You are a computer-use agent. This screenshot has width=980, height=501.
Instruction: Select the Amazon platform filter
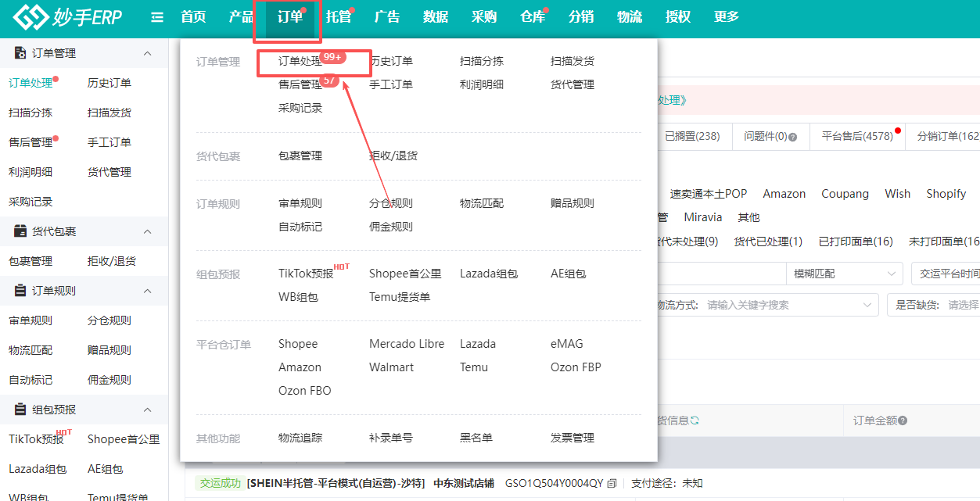(784, 193)
